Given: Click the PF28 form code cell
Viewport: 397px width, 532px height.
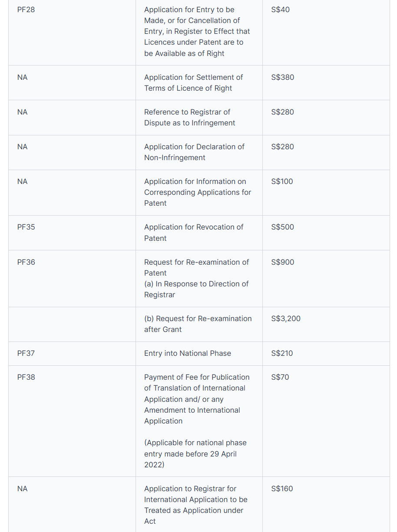Looking at the screenshot, I should coord(26,10).
